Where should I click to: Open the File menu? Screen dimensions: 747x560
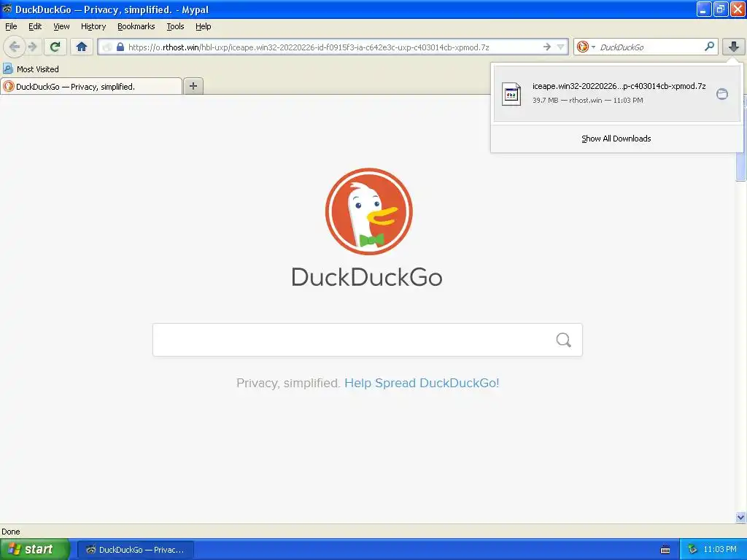[x=11, y=26]
